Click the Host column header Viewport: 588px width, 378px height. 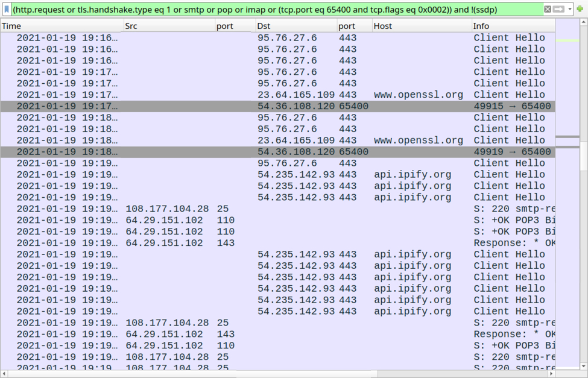tap(421, 26)
